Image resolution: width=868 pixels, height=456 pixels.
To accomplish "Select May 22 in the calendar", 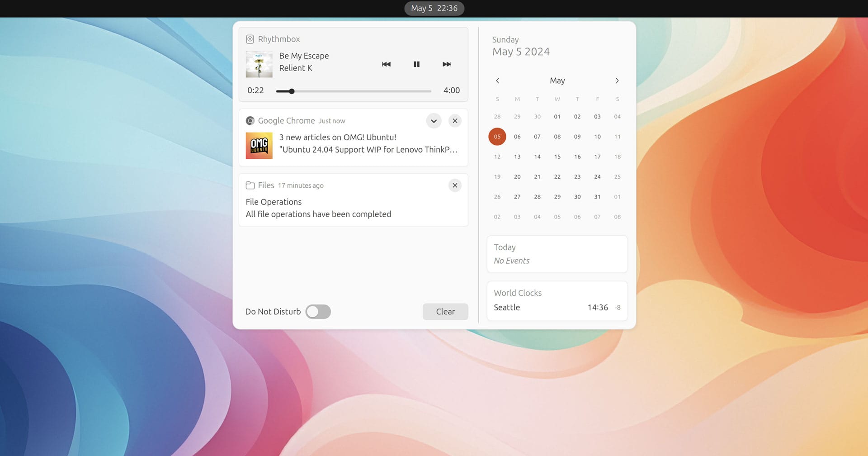I will [x=557, y=177].
